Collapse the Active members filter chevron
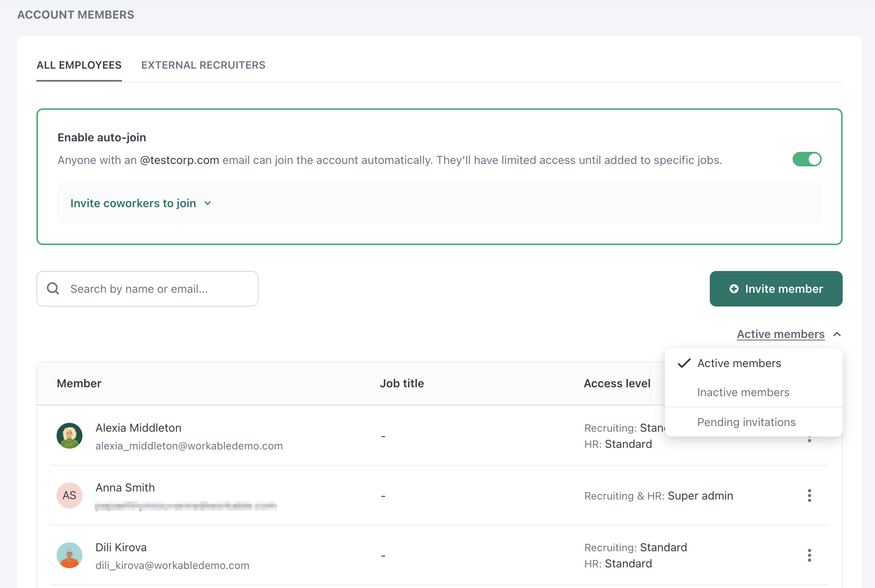The width and height of the screenshot is (875, 588). [837, 334]
